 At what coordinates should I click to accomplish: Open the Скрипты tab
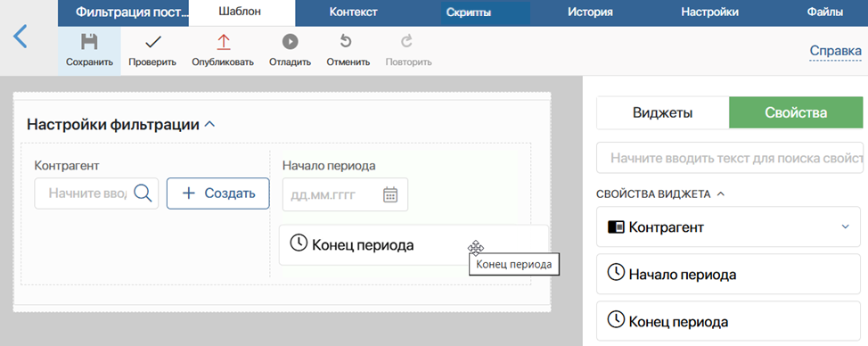click(469, 12)
